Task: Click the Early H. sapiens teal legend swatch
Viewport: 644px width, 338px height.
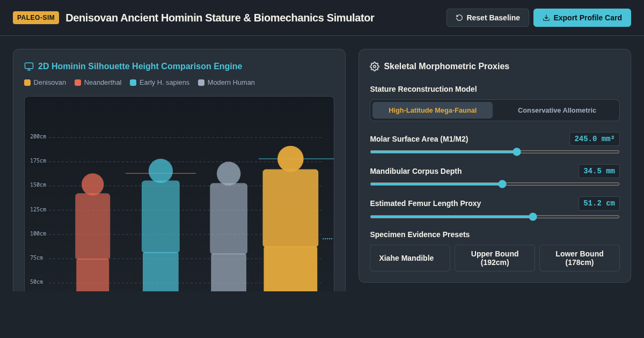Action: tap(133, 83)
